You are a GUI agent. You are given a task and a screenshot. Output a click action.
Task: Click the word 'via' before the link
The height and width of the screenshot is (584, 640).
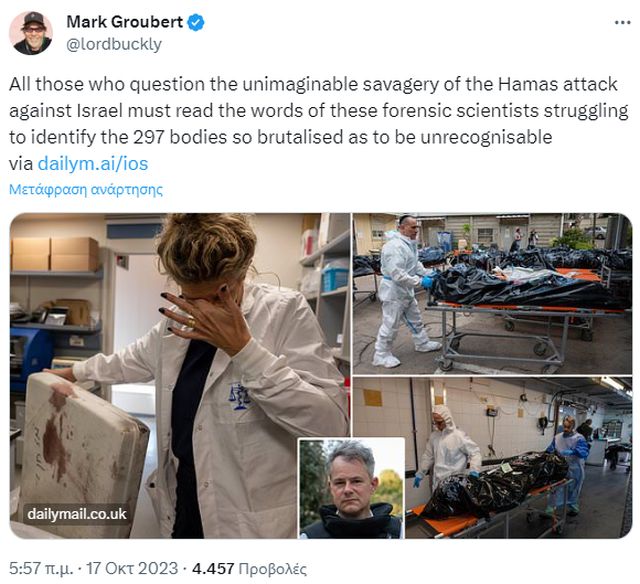(x=21, y=164)
